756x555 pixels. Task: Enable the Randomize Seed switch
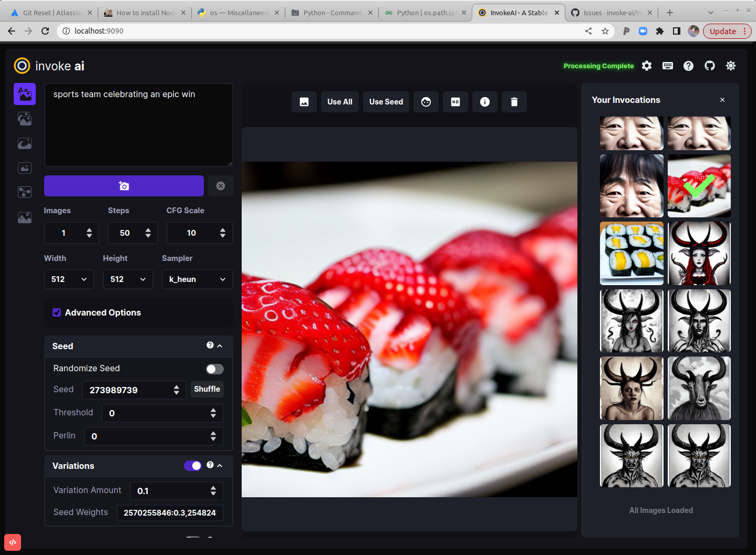click(x=214, y=369)
